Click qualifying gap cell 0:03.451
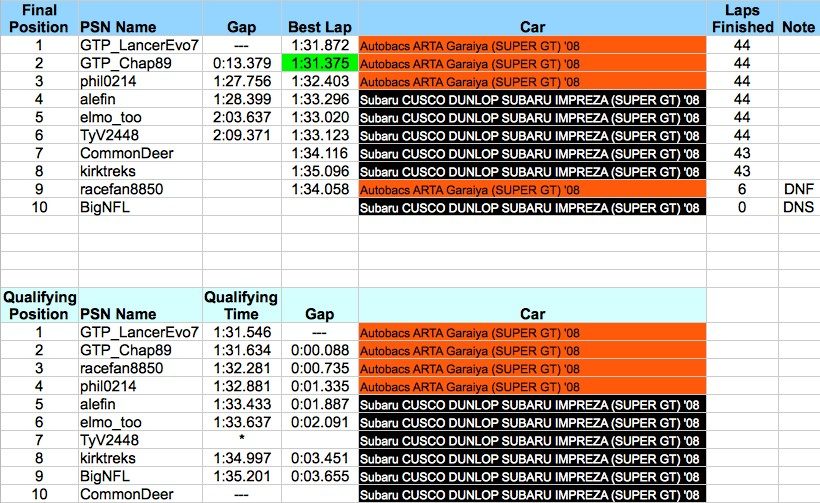Screen dimensions: 820x503 [320, 458]
